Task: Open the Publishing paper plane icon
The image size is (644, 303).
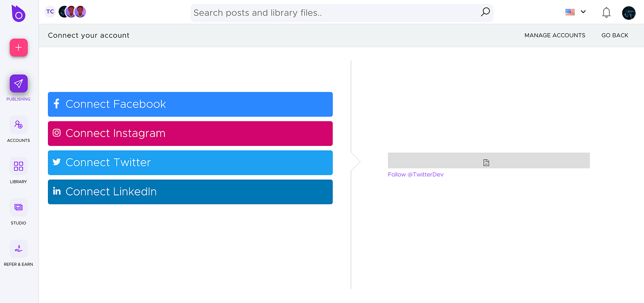Action: 19,83
